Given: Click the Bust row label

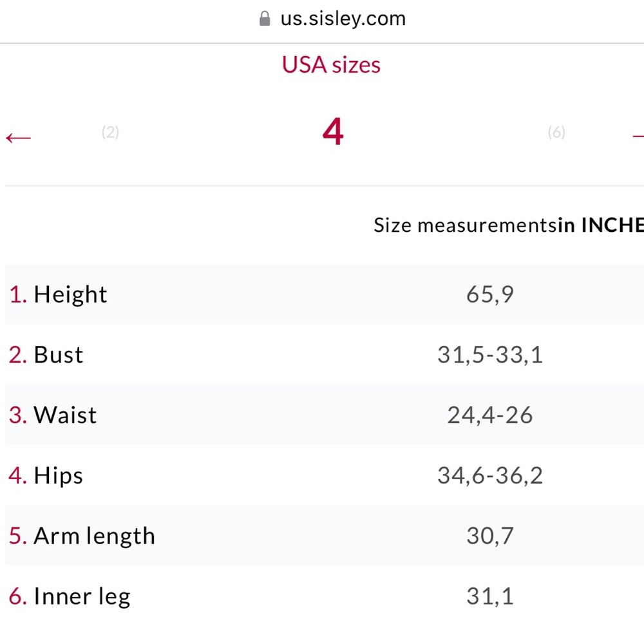Looking at the screenshot, I should (x=46, y=354).
